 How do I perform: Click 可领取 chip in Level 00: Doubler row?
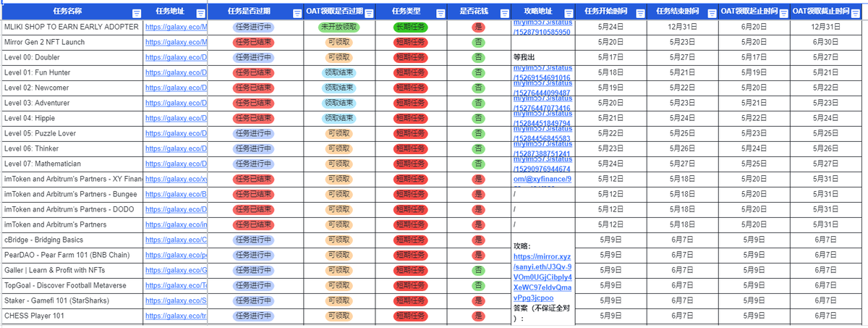click(x=339, y=57)
